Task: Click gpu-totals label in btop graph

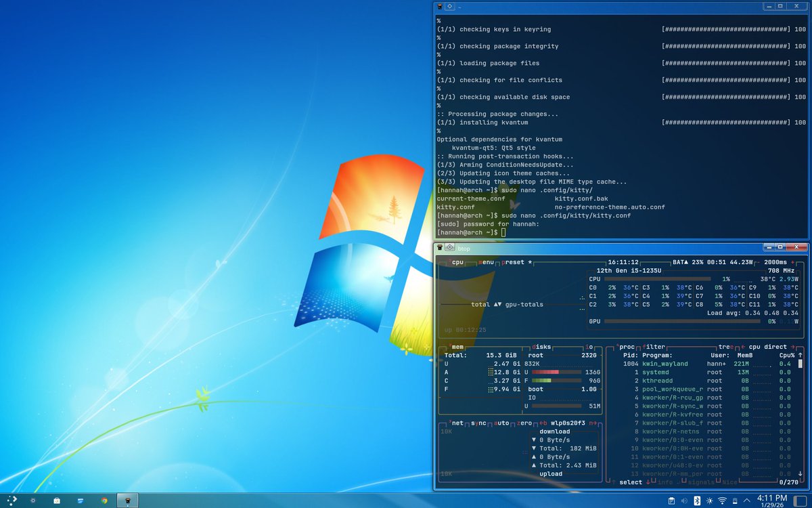Action: click(x=524, y=304)
